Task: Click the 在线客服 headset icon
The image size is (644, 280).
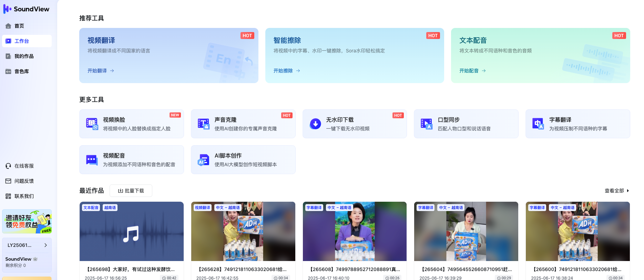Action: tap(8, 166)
